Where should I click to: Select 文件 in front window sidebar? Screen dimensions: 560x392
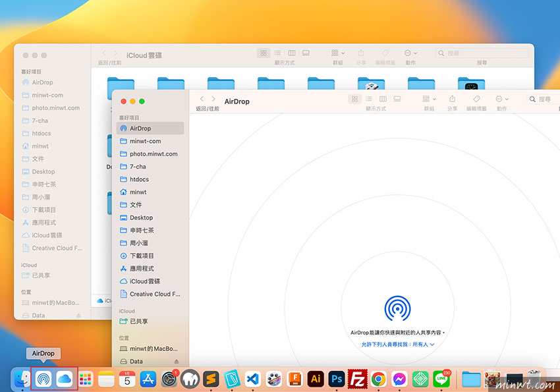coord(150,205)
